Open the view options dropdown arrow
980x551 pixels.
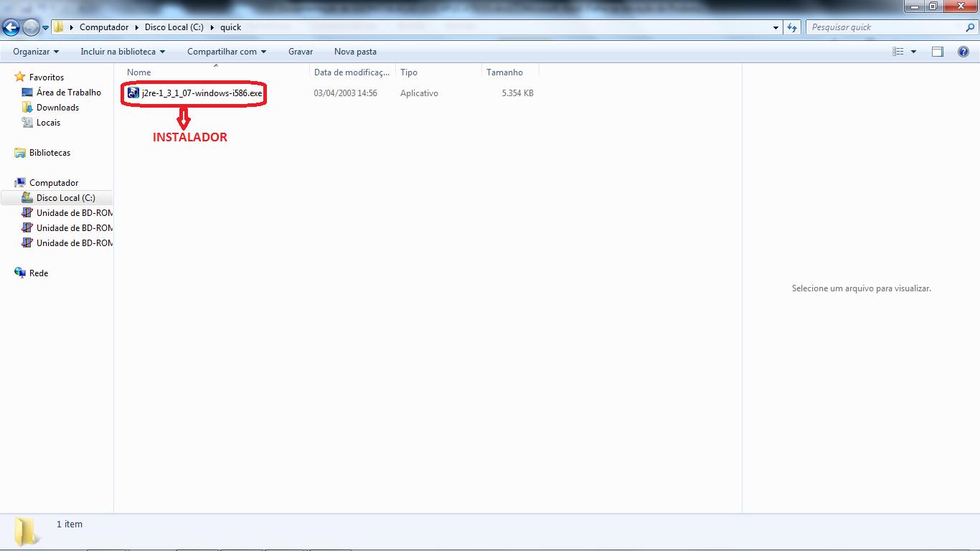[x=913, y=52]
